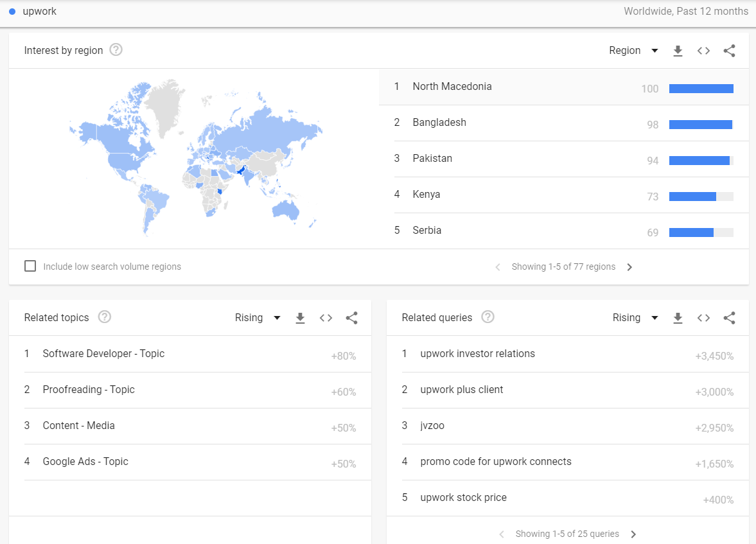Image resolution: width=756 pixels, height=544 pixels.
Task: Open Rising dropdown in Related topics
Action: point(258,318)
